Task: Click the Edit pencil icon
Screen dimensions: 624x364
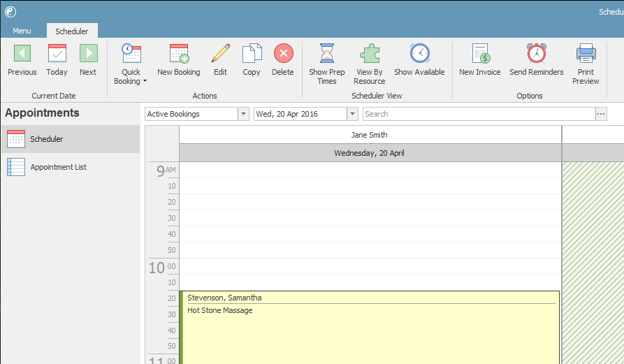Action: [221, 53]
